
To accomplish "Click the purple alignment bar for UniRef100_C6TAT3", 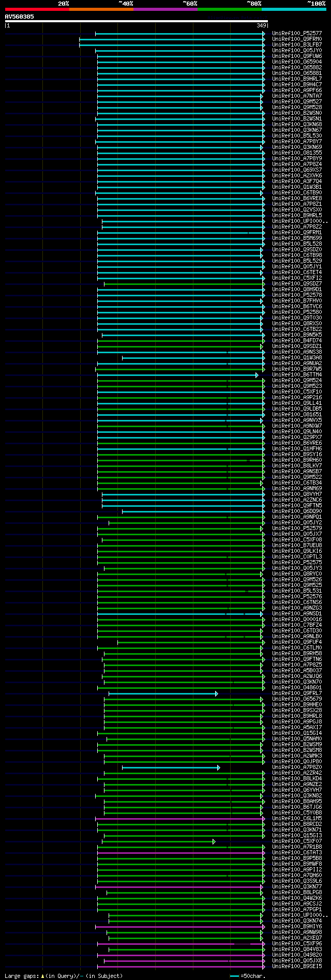I will click(181, 853).
